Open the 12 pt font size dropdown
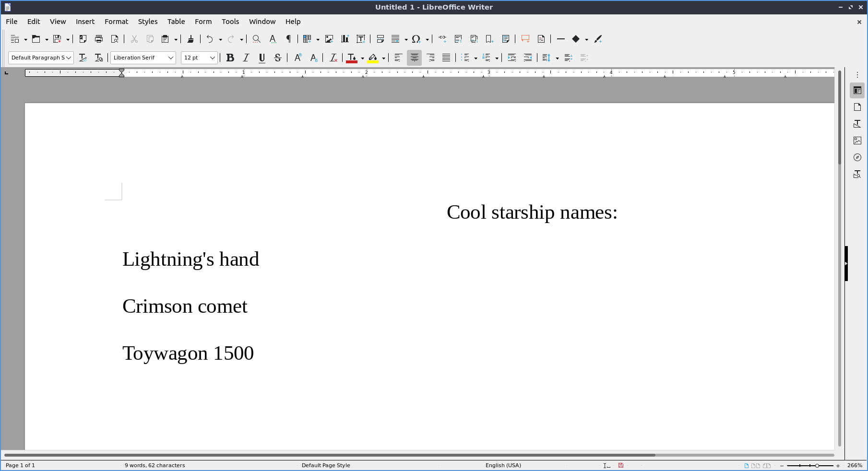Screen dimensions: 868x471 click(212, 58)
